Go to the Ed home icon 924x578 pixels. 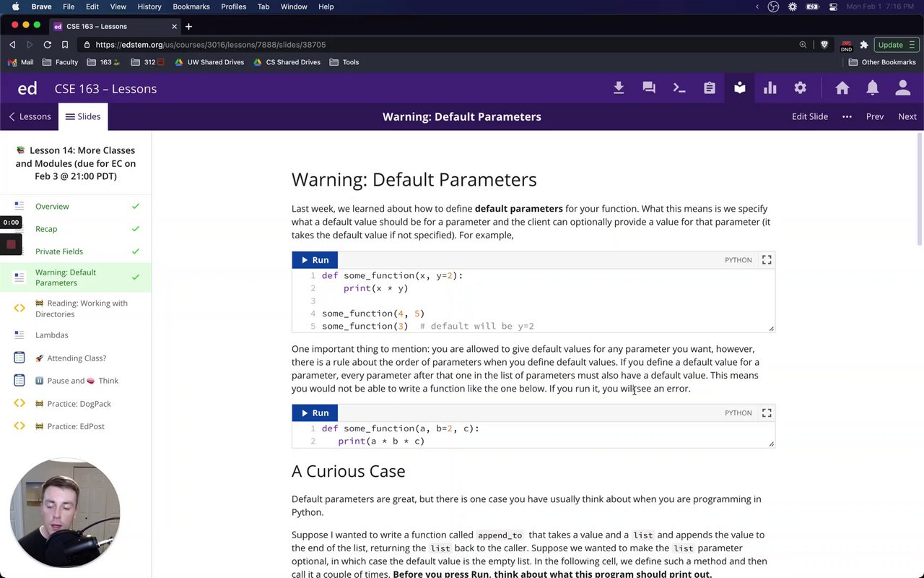(x=842, y=88)
